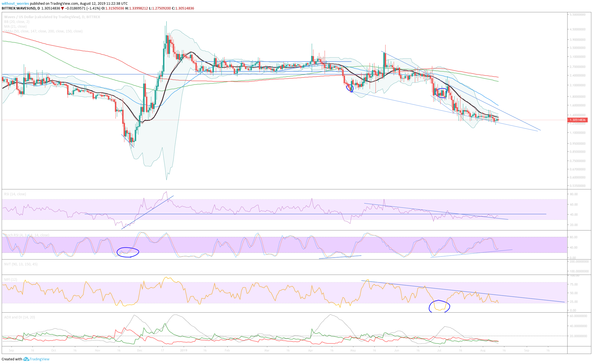Select the MA (21, close) indicator label

pyautogui.click(x=15, y=27)
